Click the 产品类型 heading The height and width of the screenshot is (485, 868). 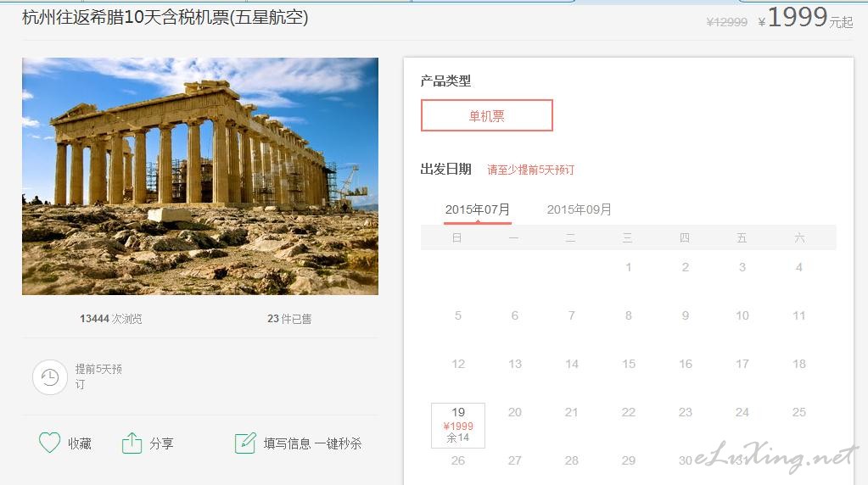(x=445, y=81)
